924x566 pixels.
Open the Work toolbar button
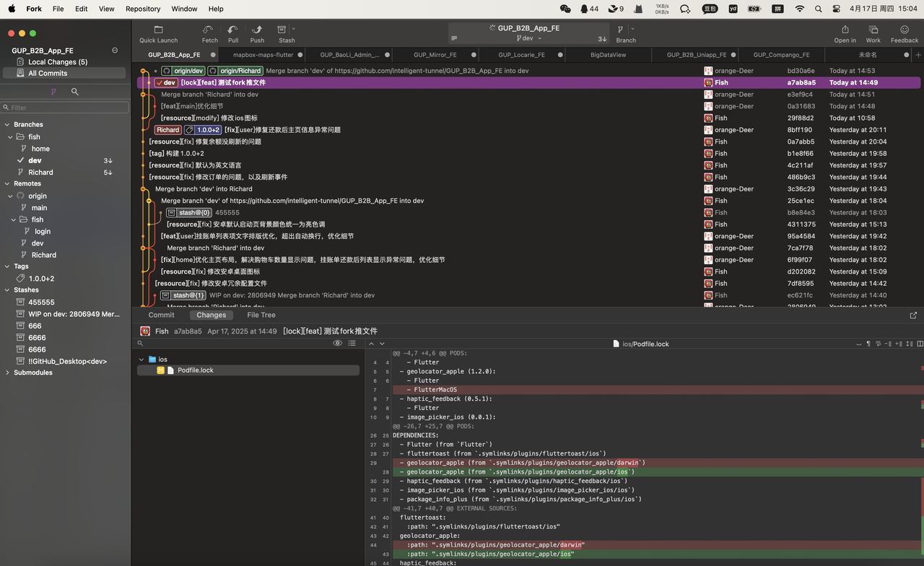click(x=873, y=34)
